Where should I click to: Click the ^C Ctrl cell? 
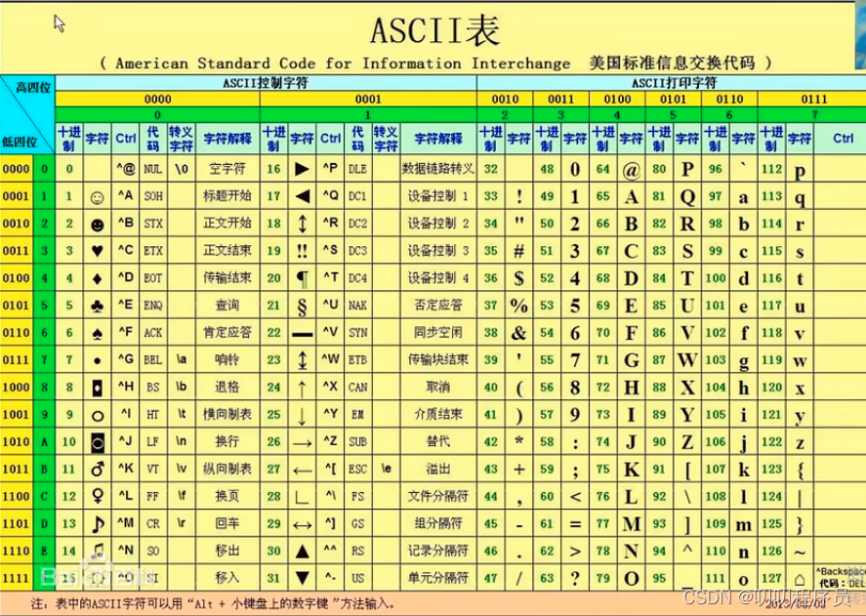point(125,250)
